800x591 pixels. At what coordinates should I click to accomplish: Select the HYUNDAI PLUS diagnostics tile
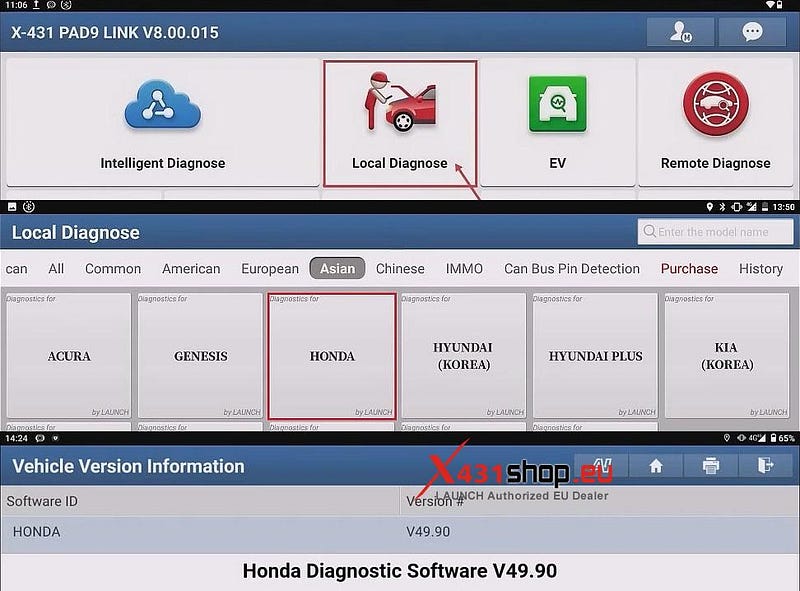coord(595,356)
